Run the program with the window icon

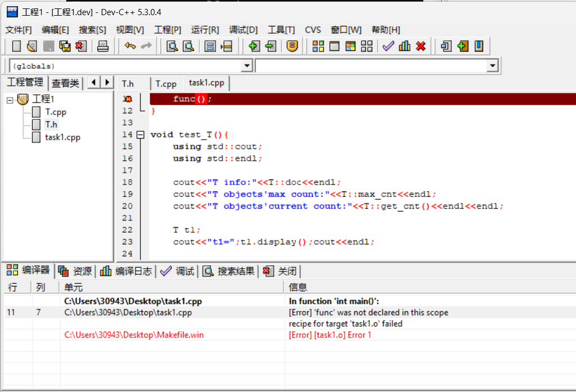click(x=334, y=46)
